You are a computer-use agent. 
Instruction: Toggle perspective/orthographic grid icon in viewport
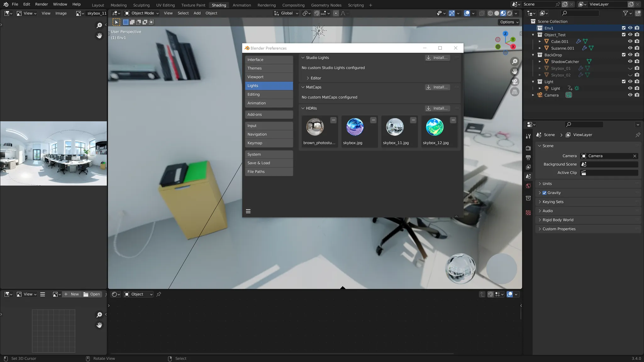point(514,92)
